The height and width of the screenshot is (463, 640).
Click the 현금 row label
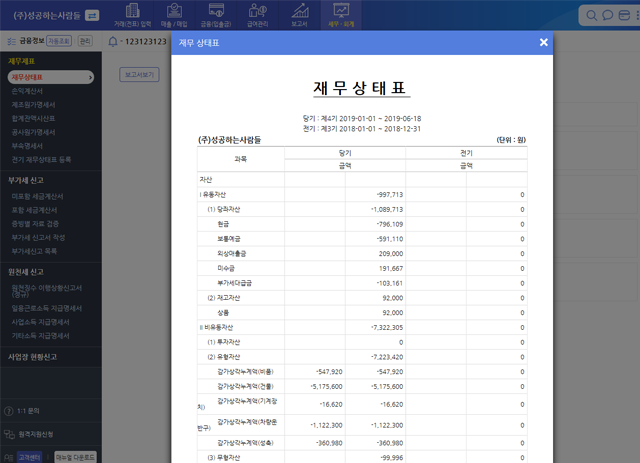click(x=223, y=224)
